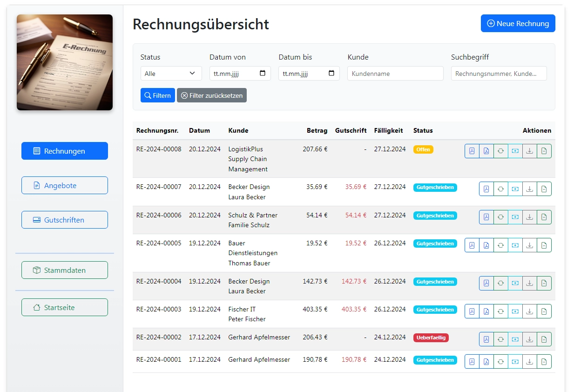Click the credit note icon for RE-2024-00008
Viewport: 574px width, 392px height.
[x=544, y=151]
